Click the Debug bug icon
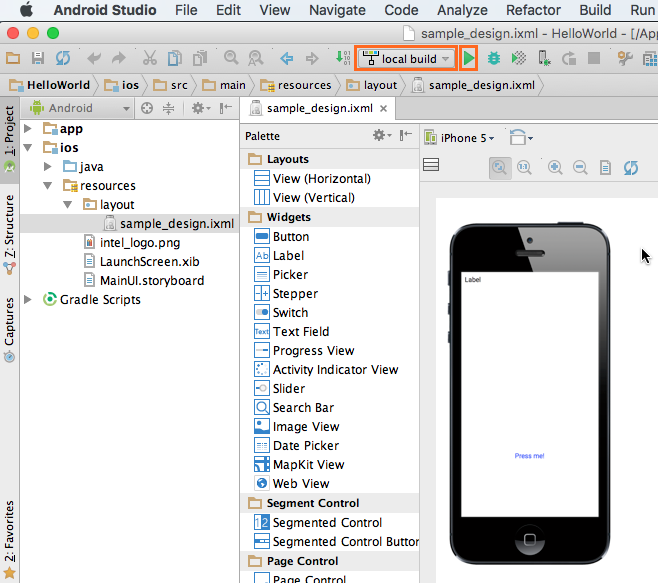The height and width of the screenshot is (583, 658). 494,59
